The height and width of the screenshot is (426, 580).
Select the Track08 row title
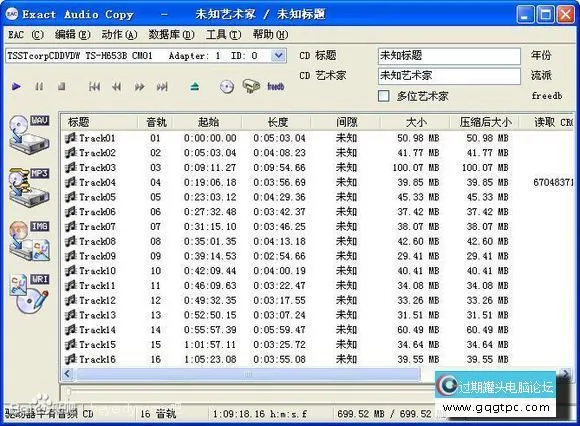(x=97, y=241)
